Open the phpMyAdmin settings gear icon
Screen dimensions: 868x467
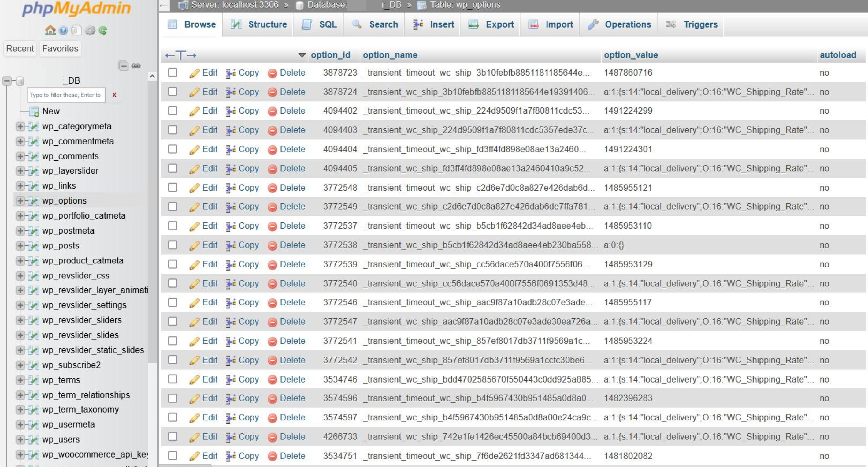point(90,31)
